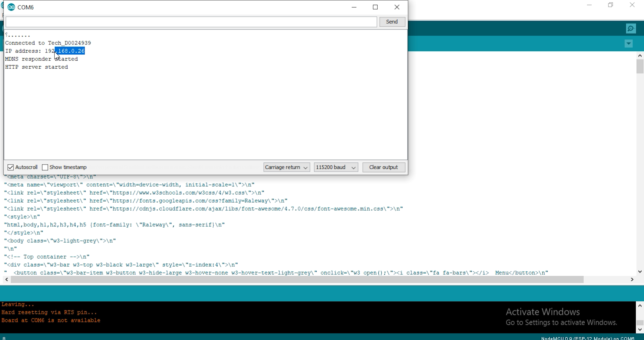The width and height of the screenshot is (644, 340).
Task: Minimize the COM6 serial monitor window
Action: (354, 7)
